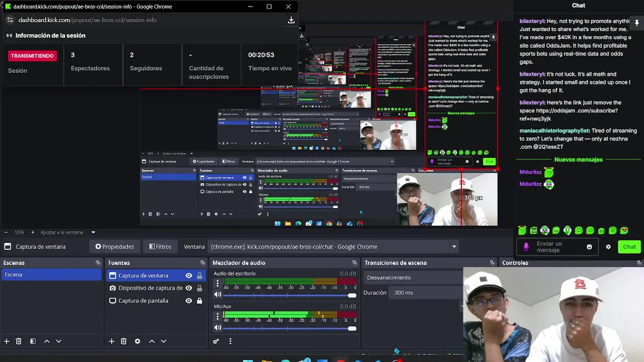
Task: Open advanced audio properties gears icon
Action: click(216, 341)
